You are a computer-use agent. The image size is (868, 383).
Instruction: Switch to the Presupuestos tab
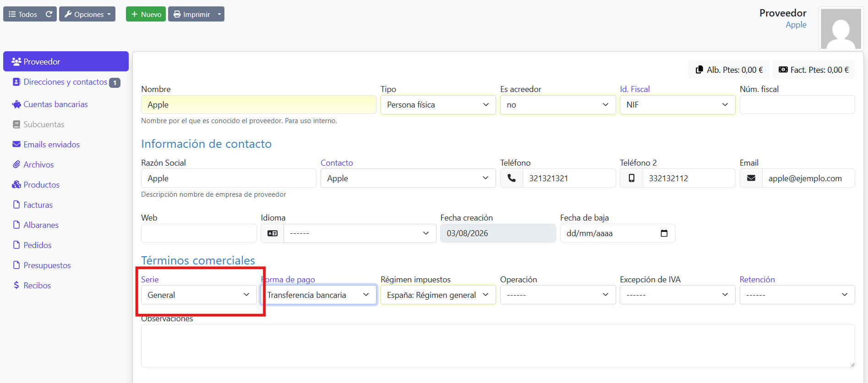66,265
